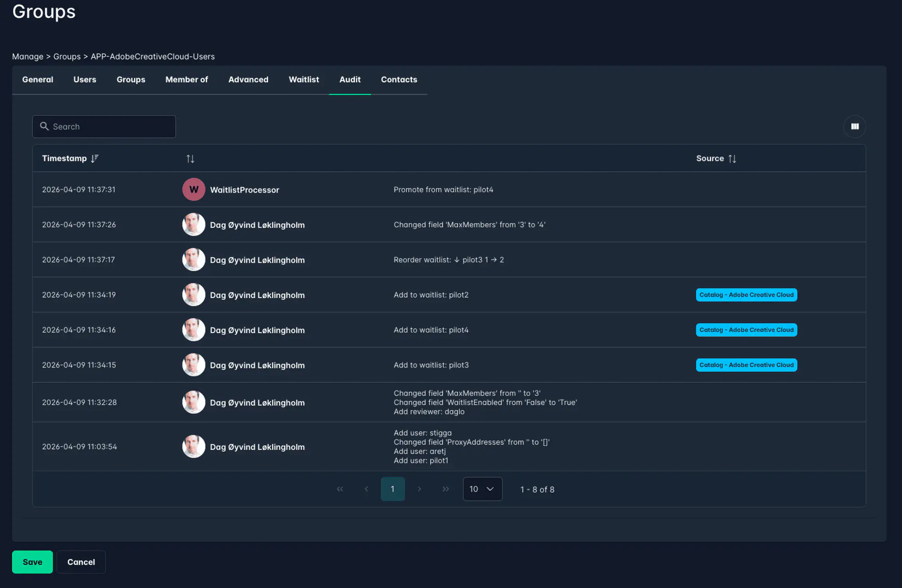Click the Save button
Viewport: 902px width, 588px height.
[x=32, y=562]
